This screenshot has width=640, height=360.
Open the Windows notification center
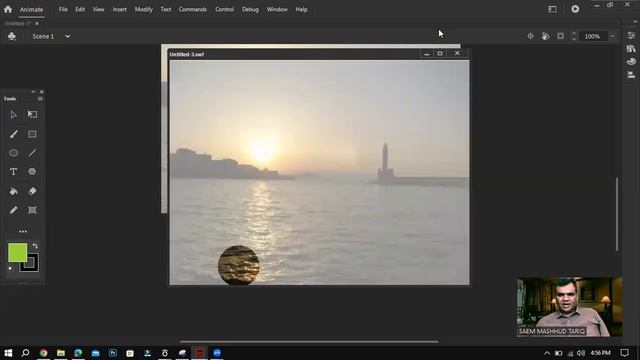coord(624,353)
